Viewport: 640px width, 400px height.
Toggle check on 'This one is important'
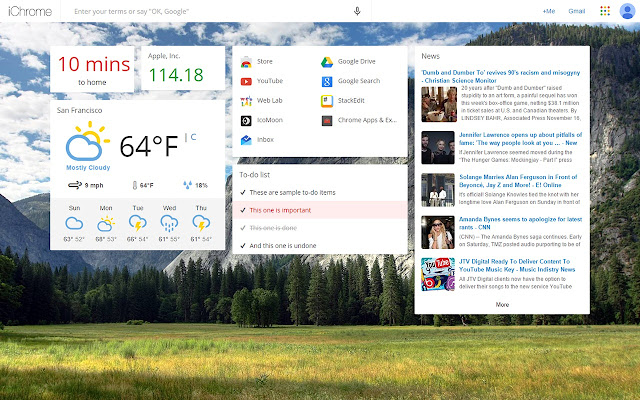[243, 210]
